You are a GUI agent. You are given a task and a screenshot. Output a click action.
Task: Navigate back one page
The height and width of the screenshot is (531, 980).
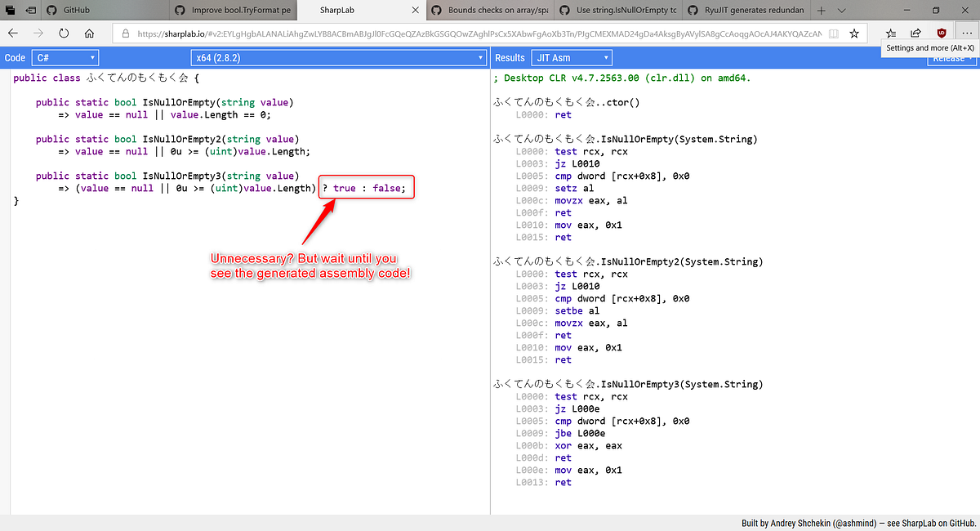pos(12,33)
